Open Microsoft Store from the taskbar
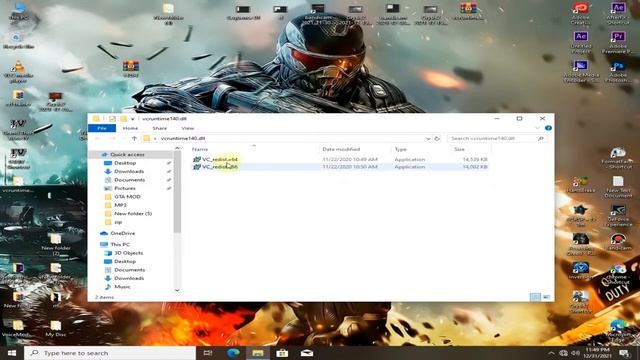640x360 pixels. click(x=282, y=353)
